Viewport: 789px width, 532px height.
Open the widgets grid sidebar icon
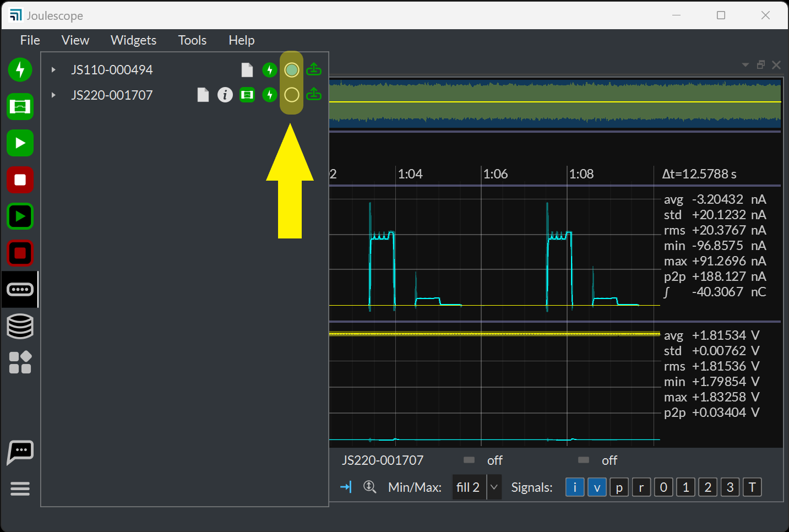[20, 362]
